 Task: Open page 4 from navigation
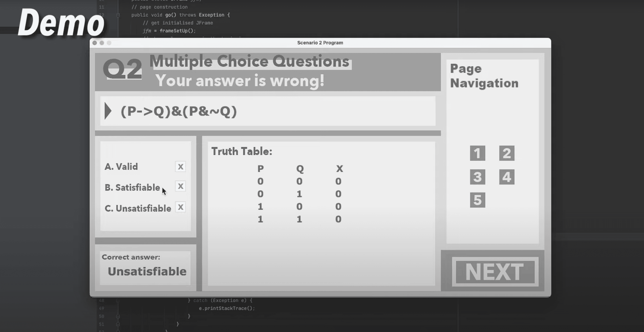507,177
